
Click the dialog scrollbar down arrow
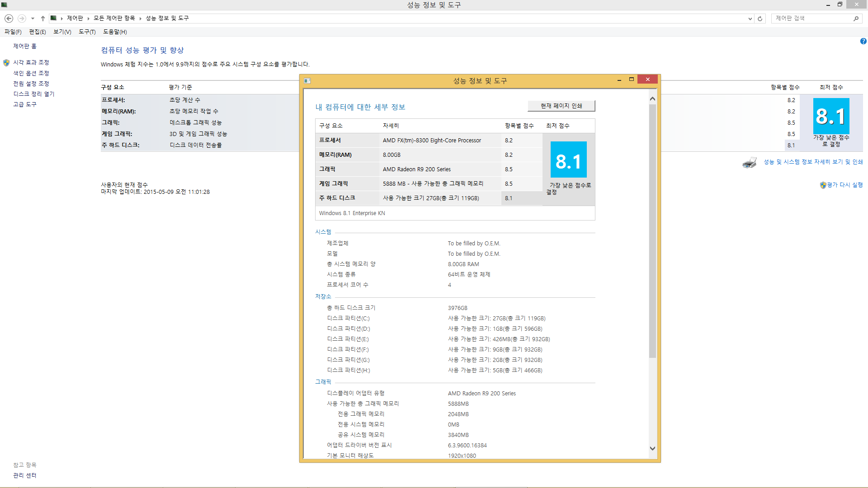click(652, 448)
